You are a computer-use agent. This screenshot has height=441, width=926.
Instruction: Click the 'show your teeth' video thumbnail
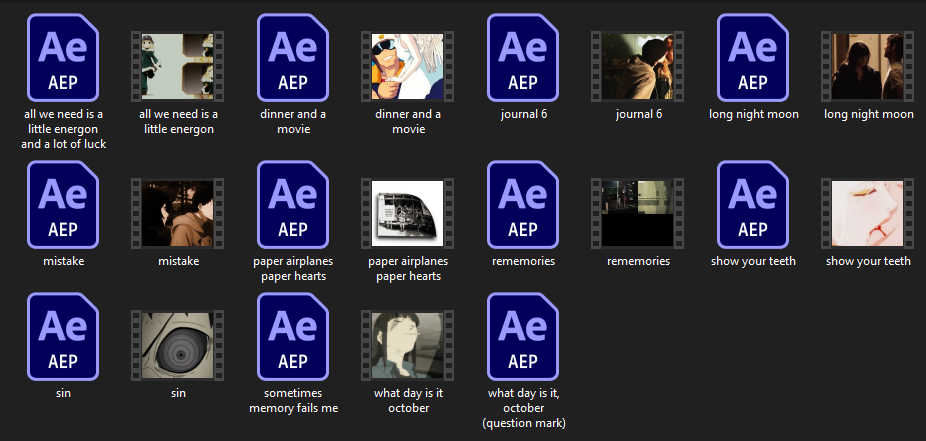click(x=868, y=213)
